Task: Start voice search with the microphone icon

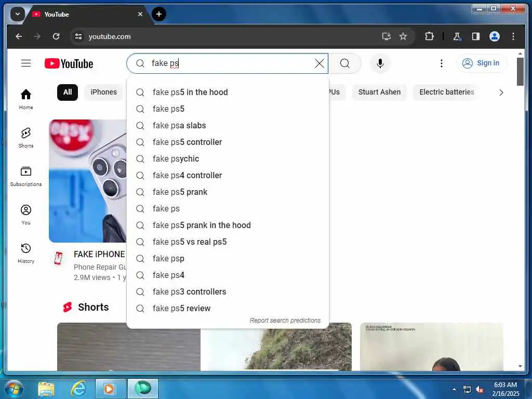Action: pyautogui.click(x=380, y=63)
